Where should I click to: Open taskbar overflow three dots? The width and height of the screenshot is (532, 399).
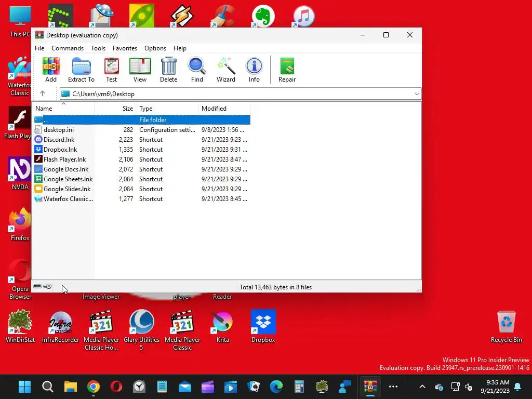coord(393,387)
